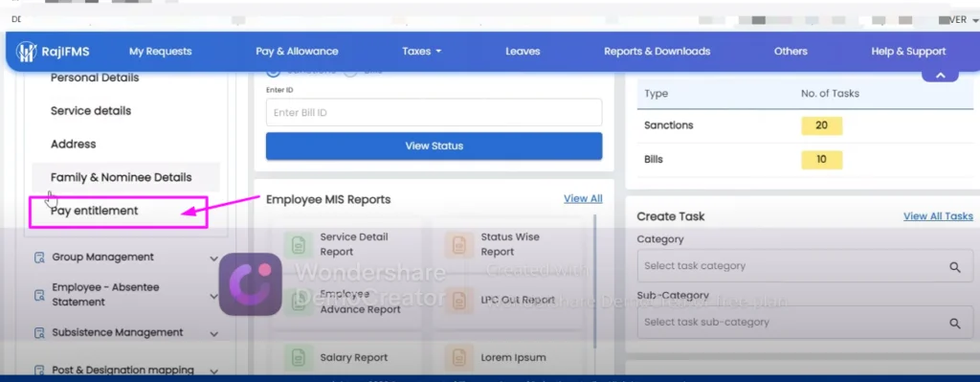Open Pay entitlement in sidebar
The image size is (980, 382).
tap(95, 211)
